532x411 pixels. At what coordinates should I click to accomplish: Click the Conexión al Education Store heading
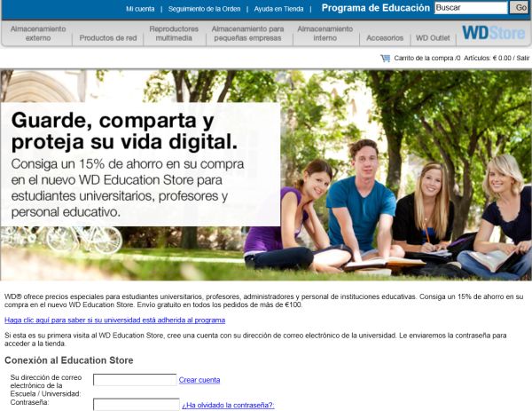point(69,360)
